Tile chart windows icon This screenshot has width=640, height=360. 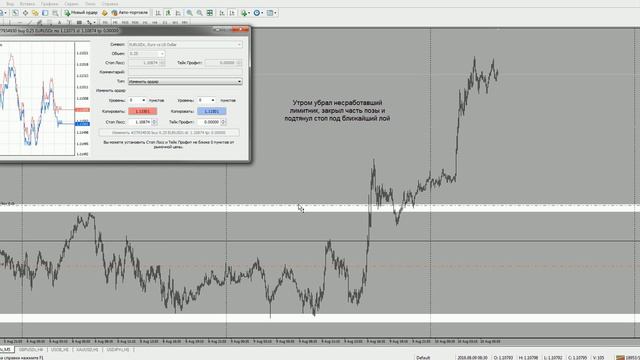(x=209, y=13)
